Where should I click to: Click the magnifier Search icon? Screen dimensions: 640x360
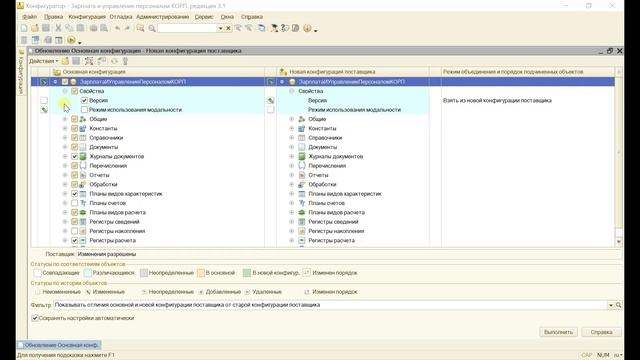152,28
